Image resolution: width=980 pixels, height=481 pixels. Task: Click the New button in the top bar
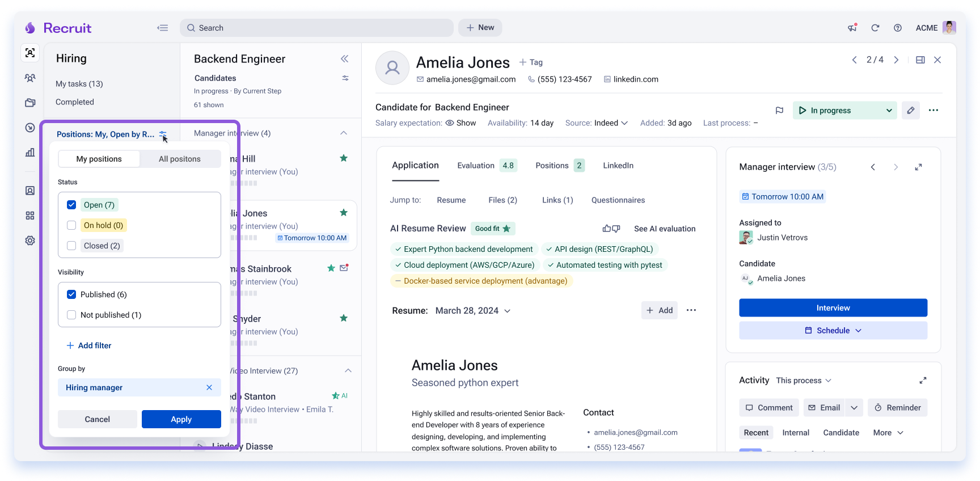tap(480, 28)
